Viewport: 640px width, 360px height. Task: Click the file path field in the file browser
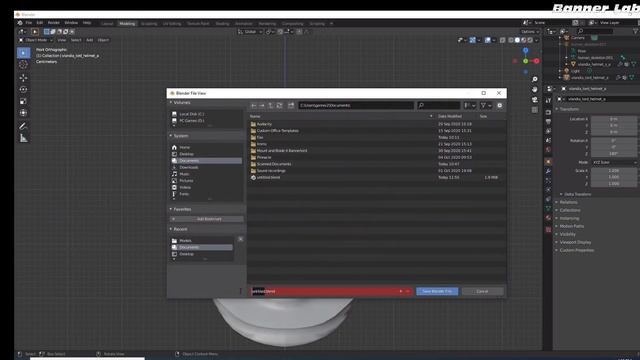(x=356, y=106)
